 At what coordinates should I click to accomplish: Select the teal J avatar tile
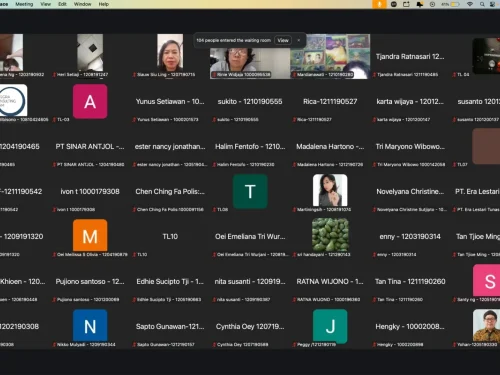[x=330, y=326]
